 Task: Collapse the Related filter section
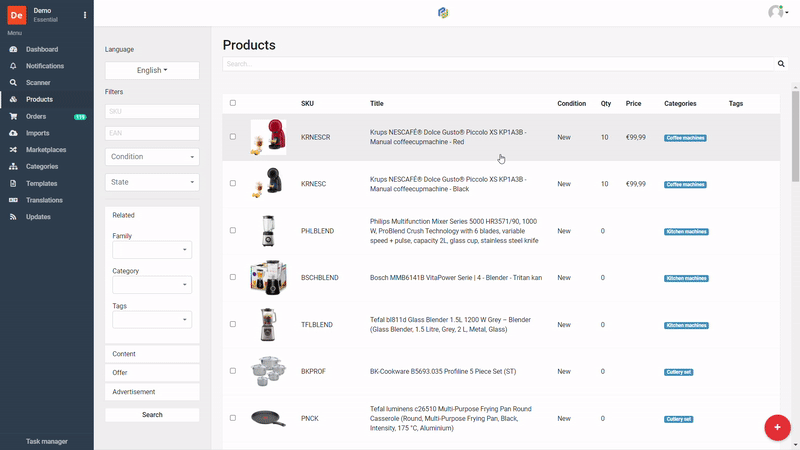[123, 215]
